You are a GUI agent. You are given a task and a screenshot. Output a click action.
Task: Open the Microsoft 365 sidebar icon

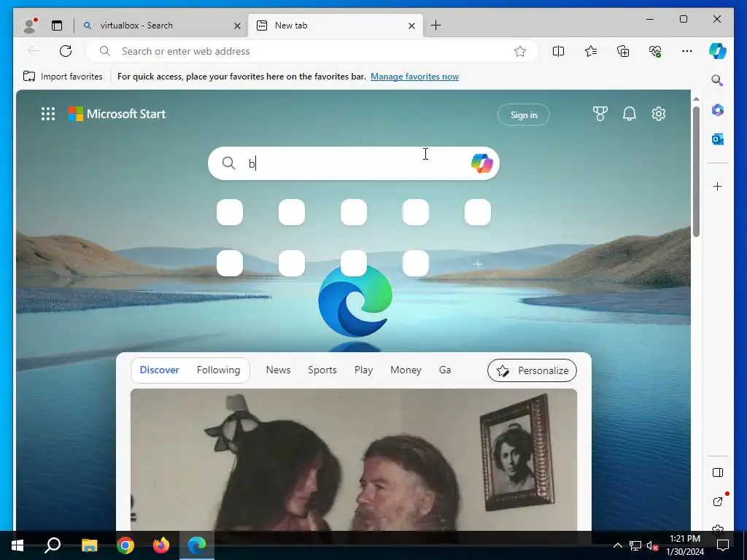pos(718,110)
